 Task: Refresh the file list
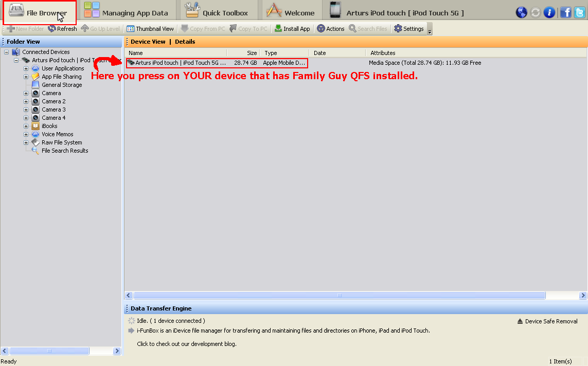point(62,28)
